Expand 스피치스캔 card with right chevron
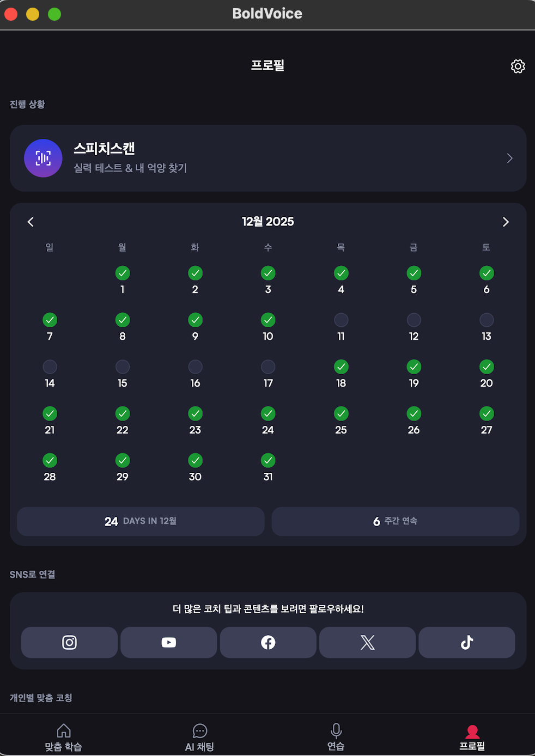535x756 pixels. pyautogui.click(x=509, y=158)
